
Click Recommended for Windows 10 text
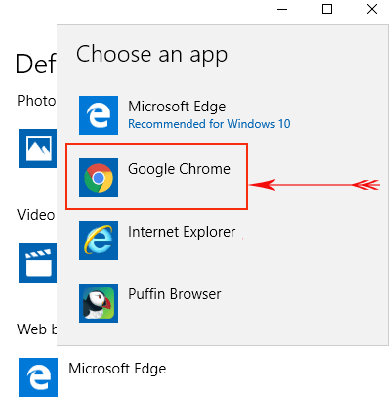[209, 124]
